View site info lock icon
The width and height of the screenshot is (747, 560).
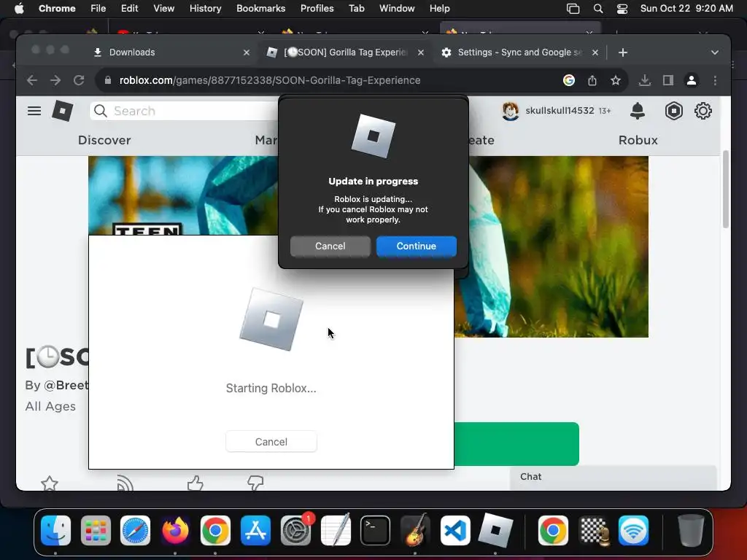(108, 80)
